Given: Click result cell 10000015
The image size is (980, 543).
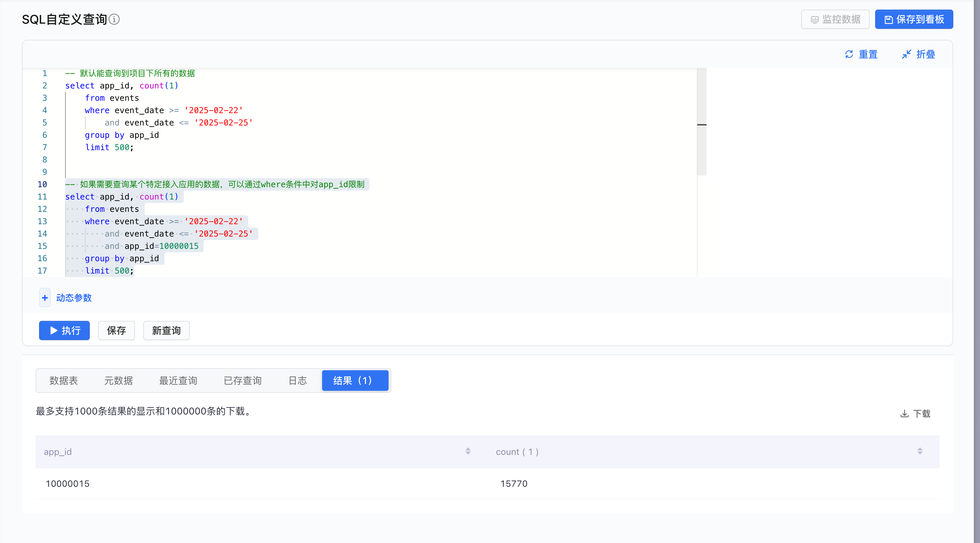Looking at the screenshot, I should click(x=68, y=484).
